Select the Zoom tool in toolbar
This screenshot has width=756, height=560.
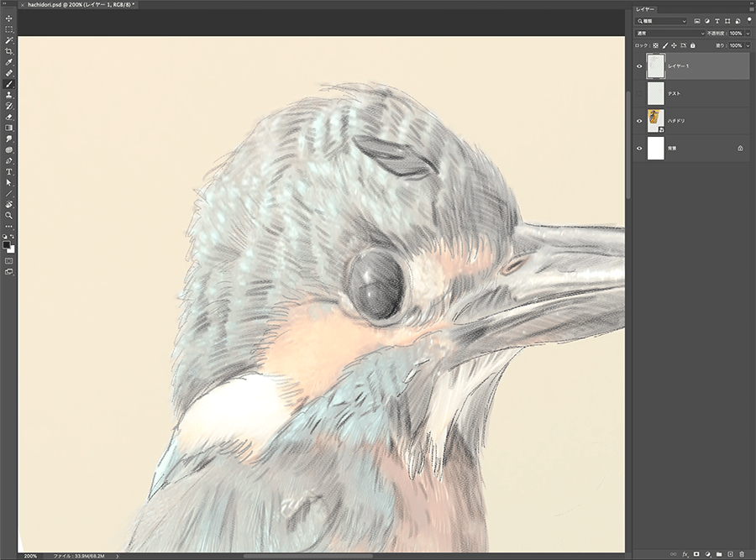(x=9, y=215)
